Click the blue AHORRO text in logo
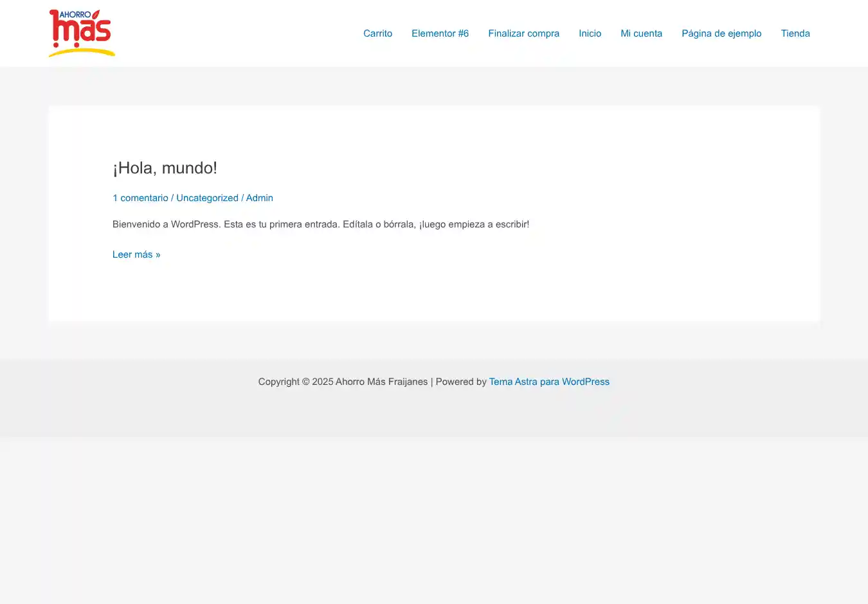 tap(75, 14)
